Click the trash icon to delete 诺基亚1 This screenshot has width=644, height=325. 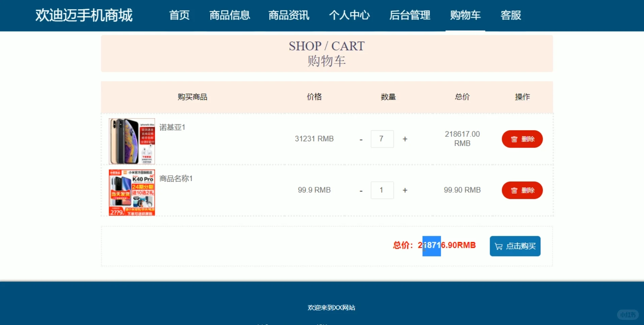514,139
